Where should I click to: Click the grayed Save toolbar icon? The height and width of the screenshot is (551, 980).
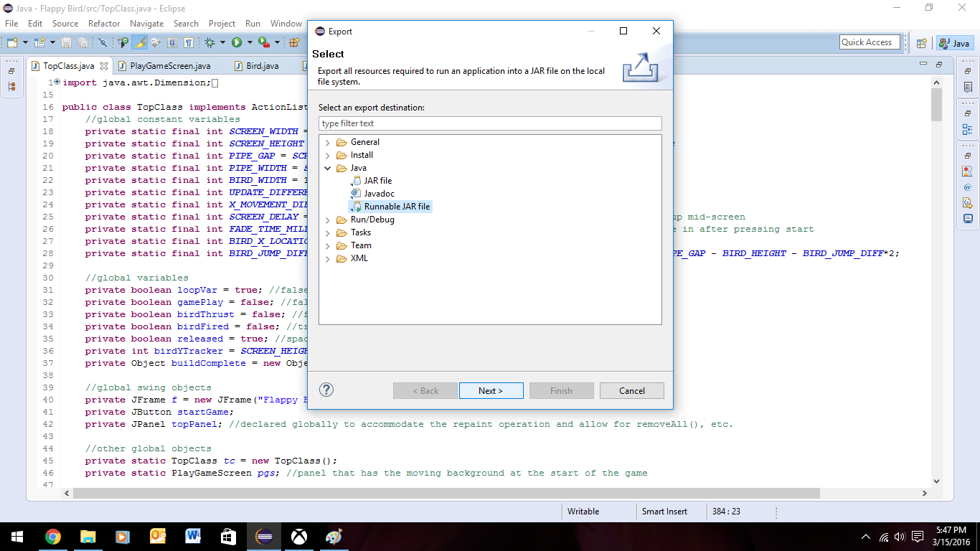[x=66, y=43]
